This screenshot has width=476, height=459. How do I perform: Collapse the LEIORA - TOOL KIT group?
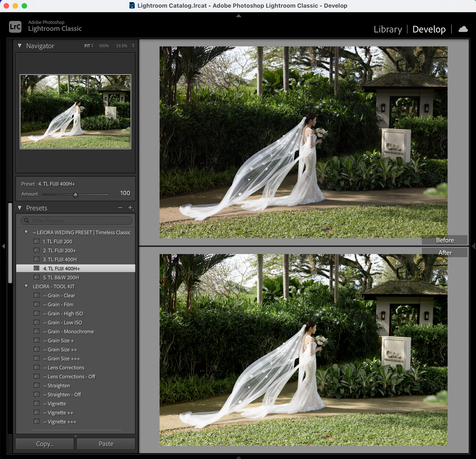click(26, 286)
